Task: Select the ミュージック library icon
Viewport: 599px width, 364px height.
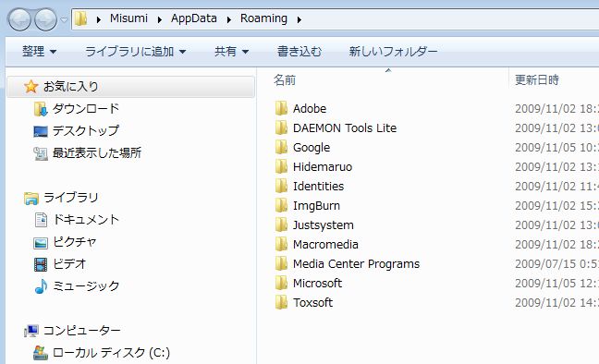Action: click(41, 286)
